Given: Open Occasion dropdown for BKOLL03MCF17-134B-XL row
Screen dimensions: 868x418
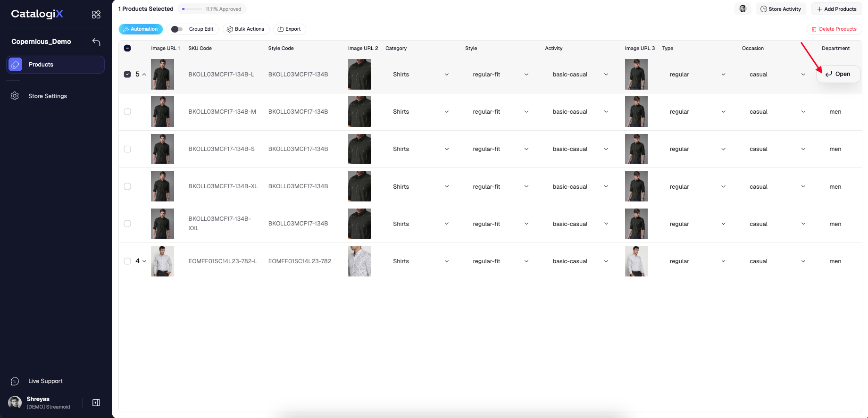Looking at the screenshot, I should coord(803,186).
